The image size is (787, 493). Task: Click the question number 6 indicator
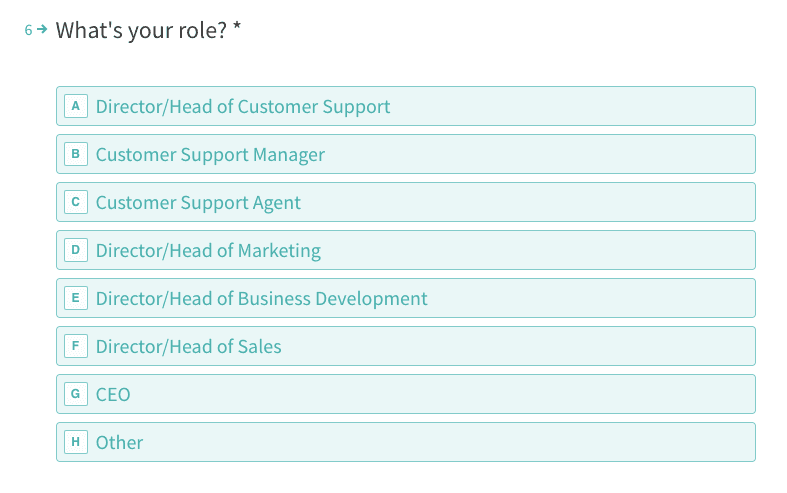click(29, 30)
